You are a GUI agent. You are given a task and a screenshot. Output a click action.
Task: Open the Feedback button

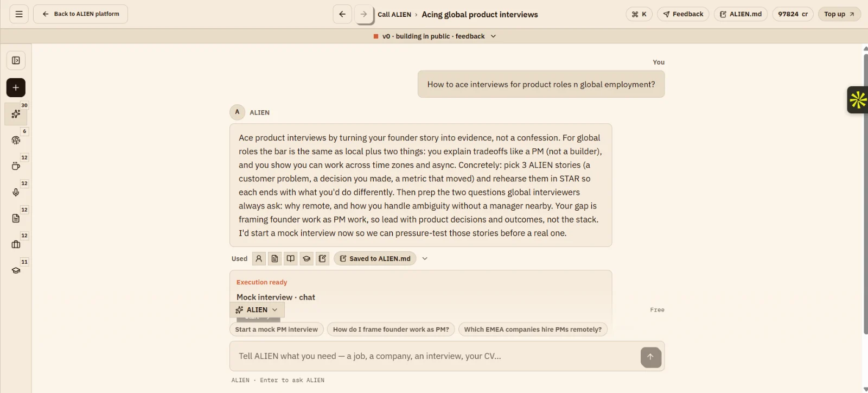[x=684, y=14]
